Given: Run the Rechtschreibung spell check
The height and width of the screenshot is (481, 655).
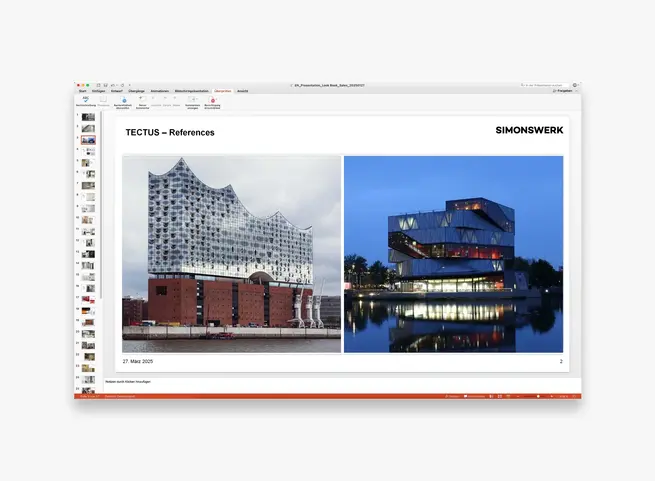Looking at the screenshot, I should (x=86, y=102).
